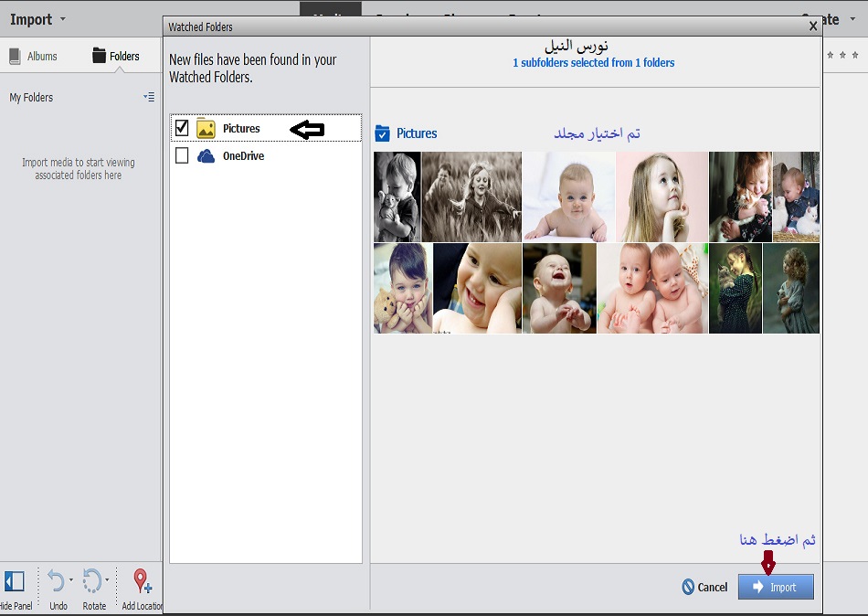
Task: Click the yellow Pictures folder icon
Action: (206, 129)
